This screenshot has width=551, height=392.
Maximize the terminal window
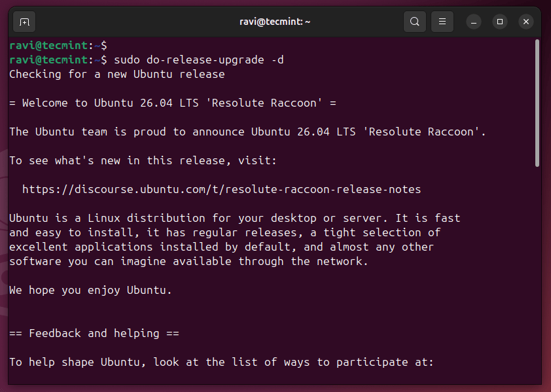tap(500, 22)
